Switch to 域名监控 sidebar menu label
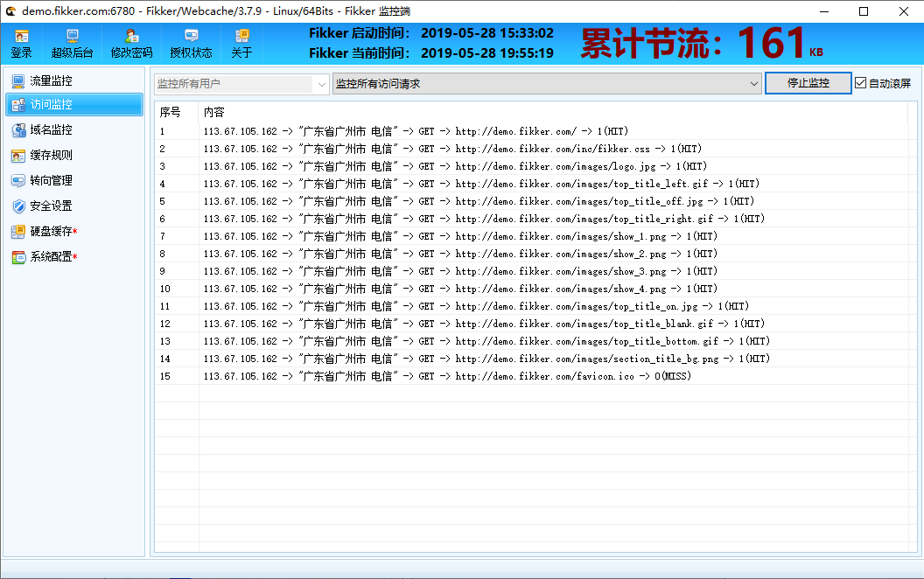The width and height of the screenshot is (924, 579). 52,129
